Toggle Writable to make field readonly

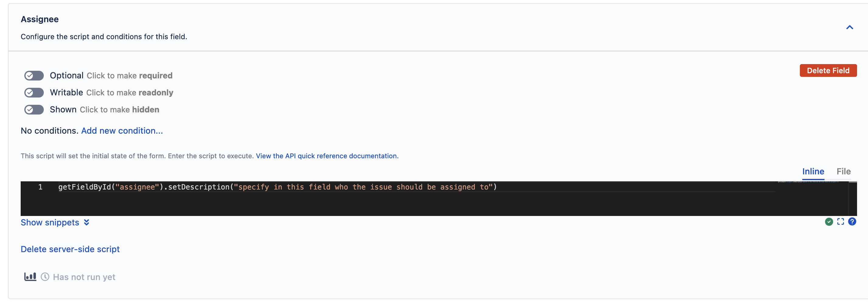tap(34, 93)
